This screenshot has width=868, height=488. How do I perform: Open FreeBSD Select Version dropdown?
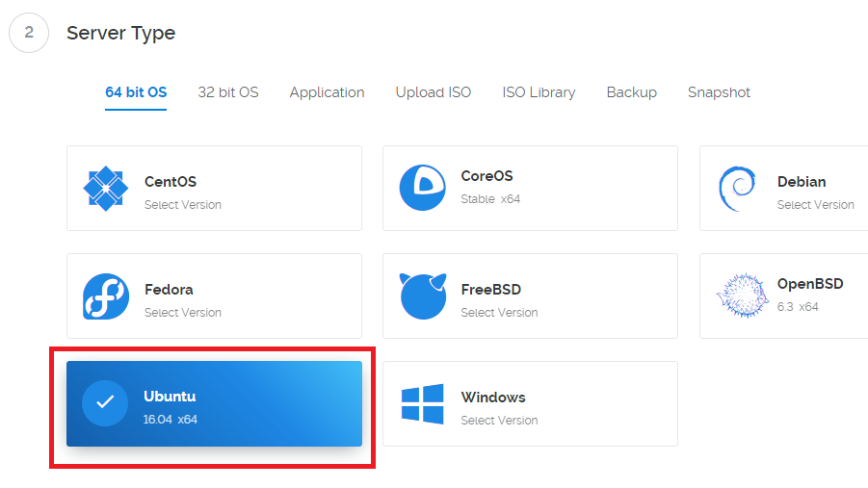[x=499, y=313]
